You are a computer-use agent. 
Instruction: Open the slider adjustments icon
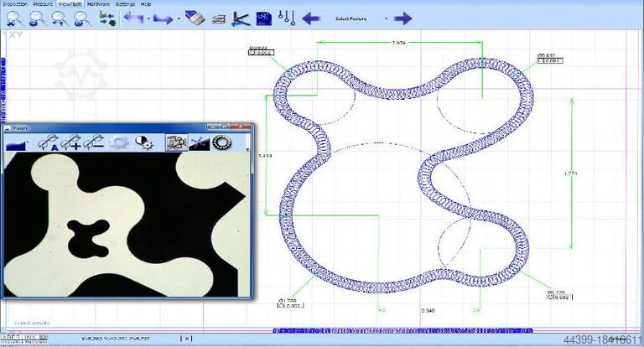tap(286, 18)
